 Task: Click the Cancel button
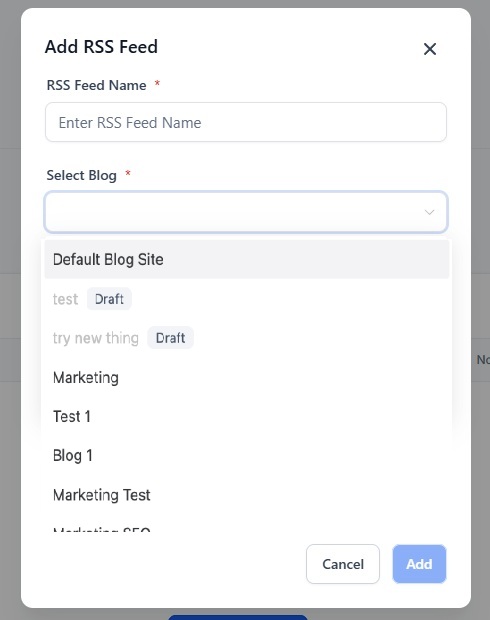(342, 564)
